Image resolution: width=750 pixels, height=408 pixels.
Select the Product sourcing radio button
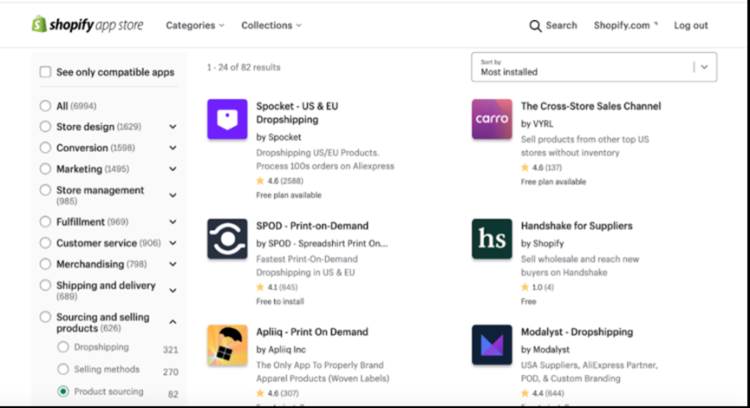coord(63,391)
